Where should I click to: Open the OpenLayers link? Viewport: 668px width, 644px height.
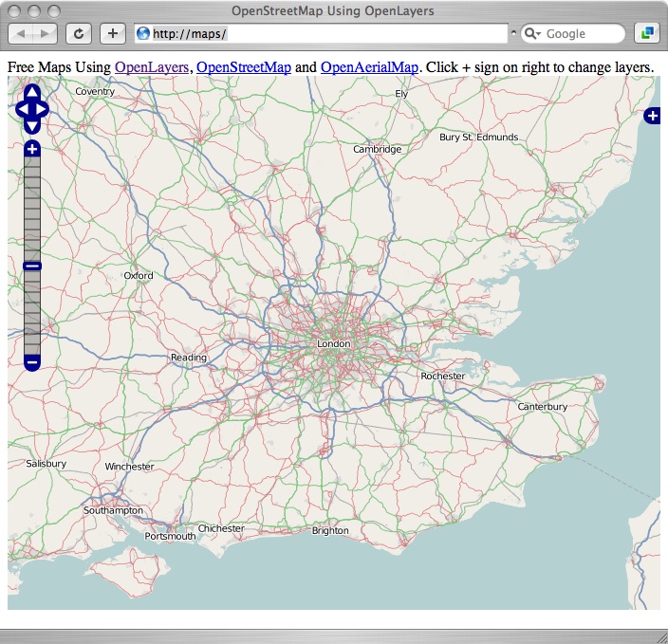[x=152, y=67]
